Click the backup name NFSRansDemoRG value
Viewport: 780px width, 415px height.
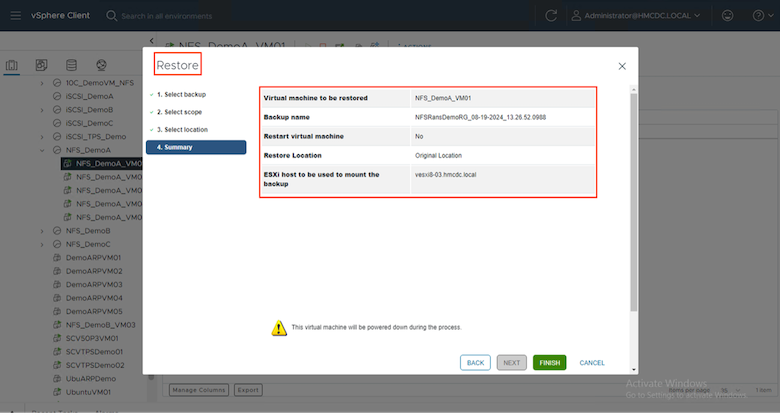click(x=481, y=117)
